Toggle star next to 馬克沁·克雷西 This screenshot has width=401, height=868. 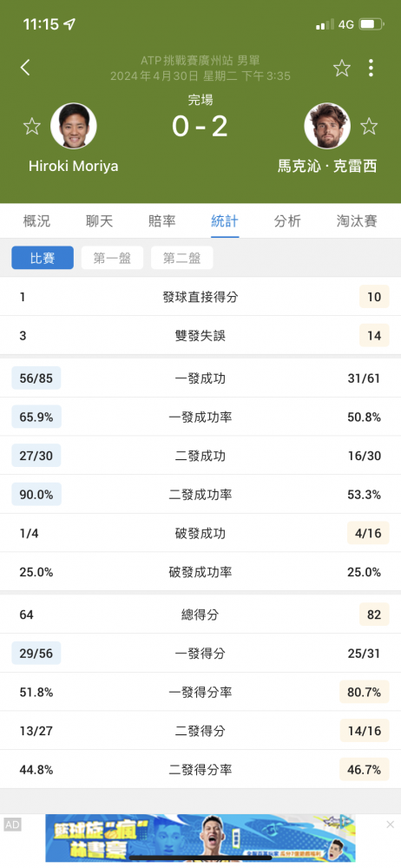369,126
